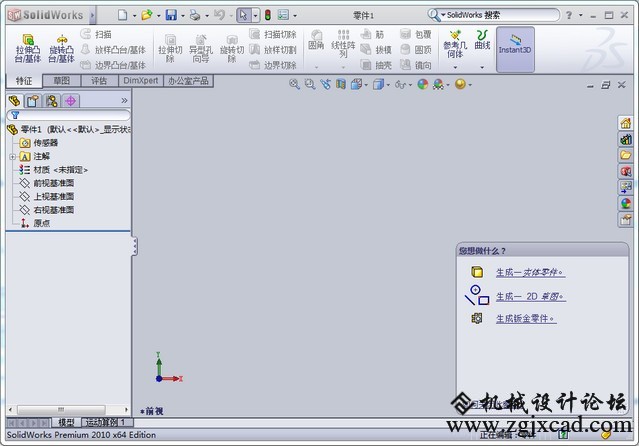The image size is (639, 446).
Task: Select the Lofted Boss/Base (放样凸台/基体) feature
Action: pos(113,50)
